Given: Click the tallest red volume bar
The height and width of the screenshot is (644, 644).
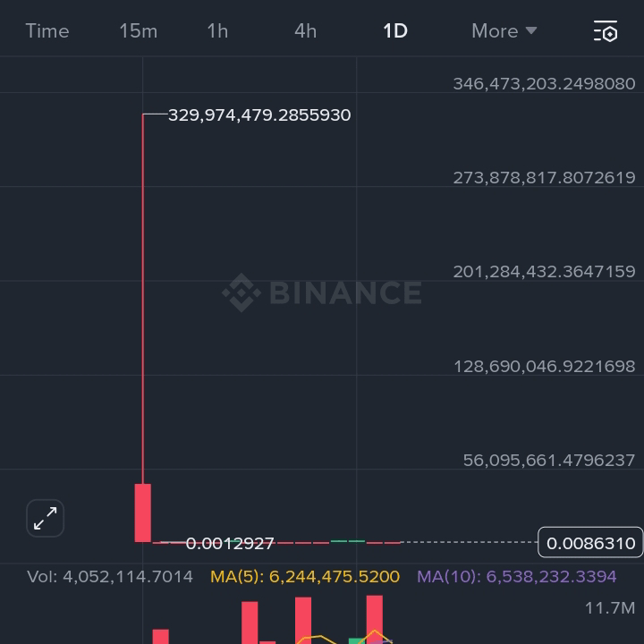Looking at the screenshot, I should point(375,619).
